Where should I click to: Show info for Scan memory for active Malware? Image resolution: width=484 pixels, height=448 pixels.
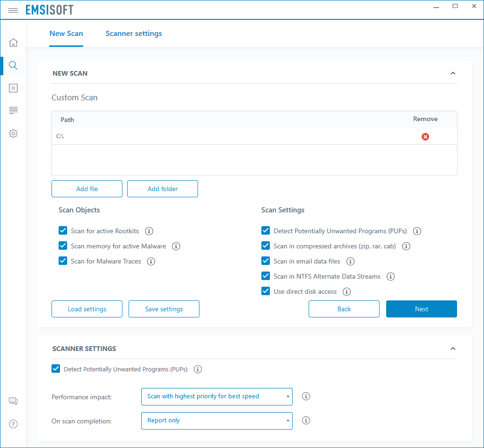click(176, 246)
